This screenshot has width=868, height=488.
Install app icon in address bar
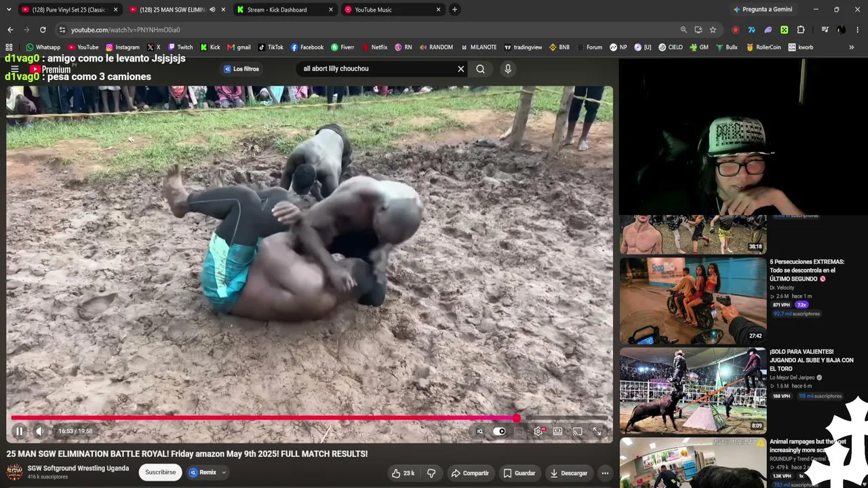tap(698, 30)
